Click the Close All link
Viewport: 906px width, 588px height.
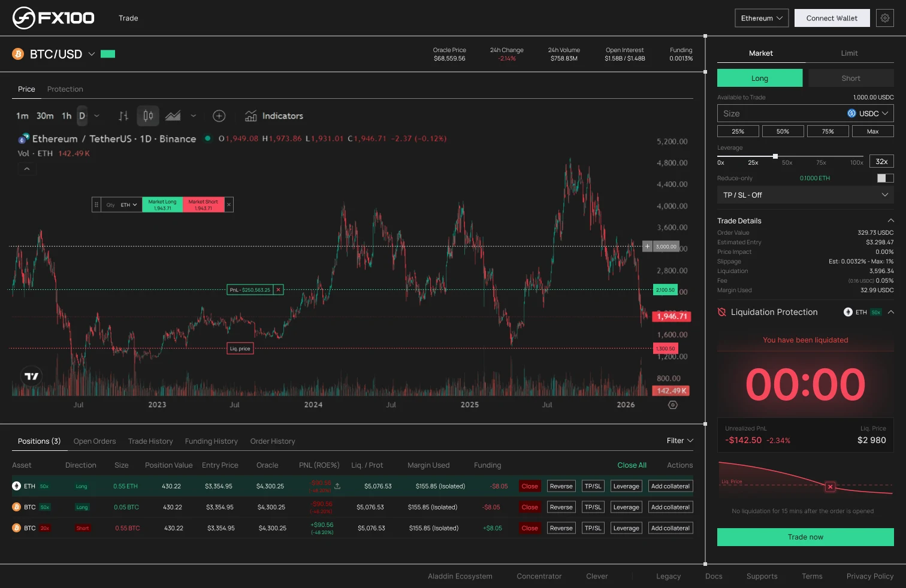(x=632, y=465)
